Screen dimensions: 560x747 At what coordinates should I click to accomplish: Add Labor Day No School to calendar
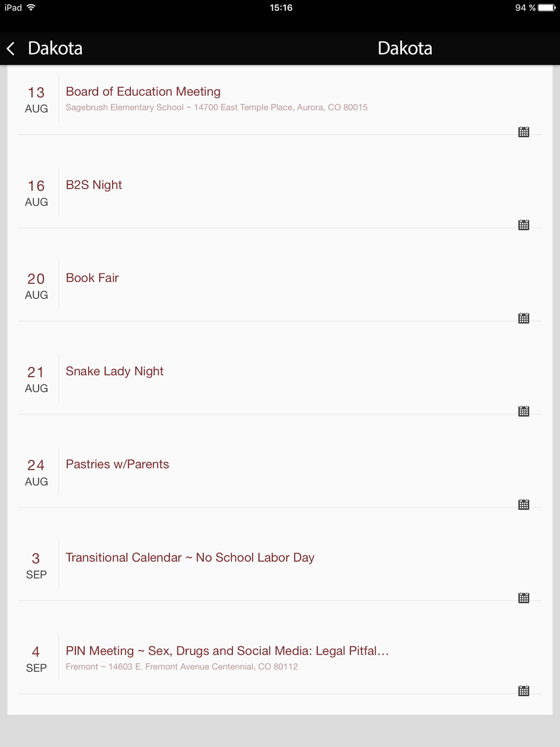click(524, 598)
